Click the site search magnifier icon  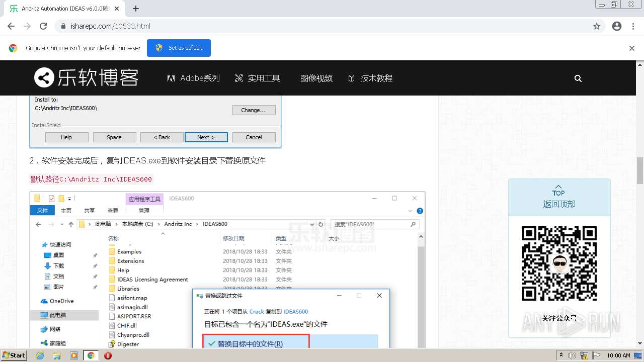coord(578,78)
